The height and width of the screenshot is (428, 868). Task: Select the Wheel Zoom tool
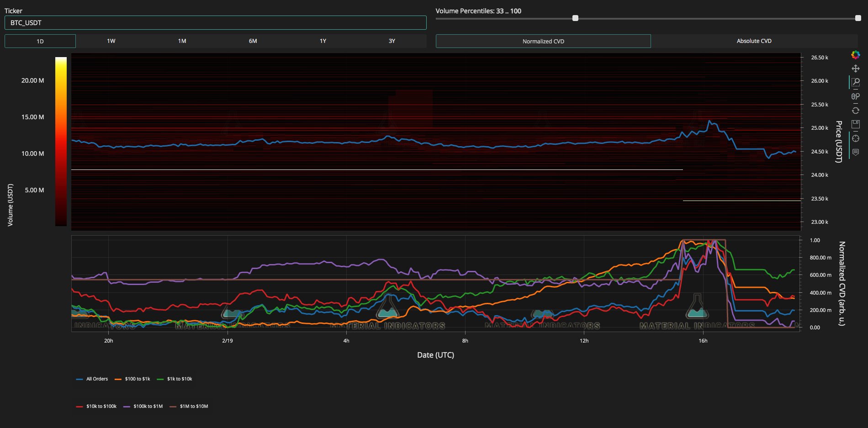[x=855, y=96]
